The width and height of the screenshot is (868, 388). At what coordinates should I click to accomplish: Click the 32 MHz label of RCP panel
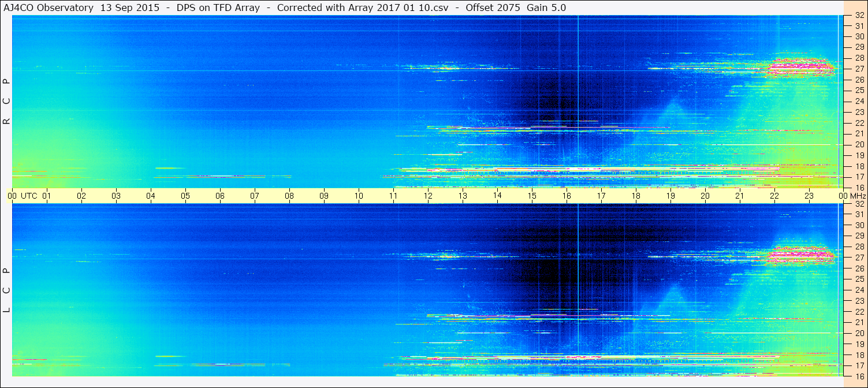(859, 15)
